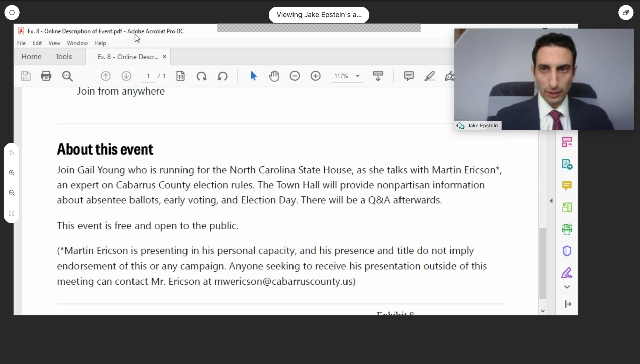
Task: Click the expand side panel arrow button
Action: [568, 304]
